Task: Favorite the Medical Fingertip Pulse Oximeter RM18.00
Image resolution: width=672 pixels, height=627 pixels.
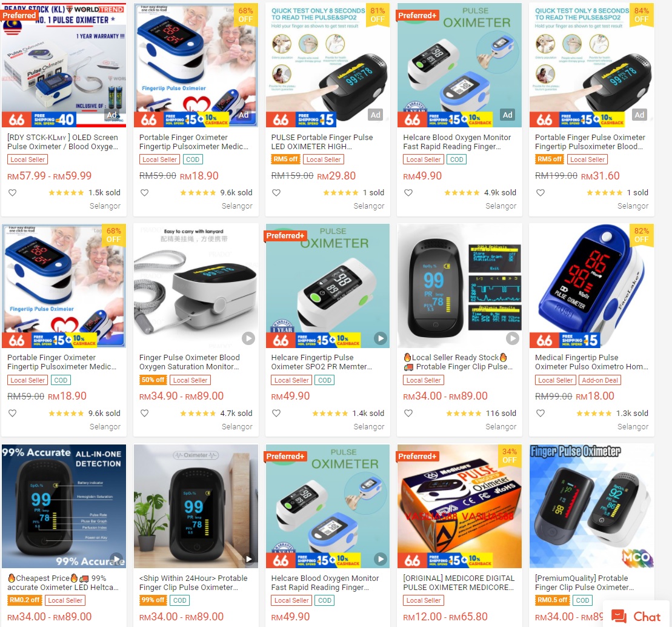Action: 541,413
